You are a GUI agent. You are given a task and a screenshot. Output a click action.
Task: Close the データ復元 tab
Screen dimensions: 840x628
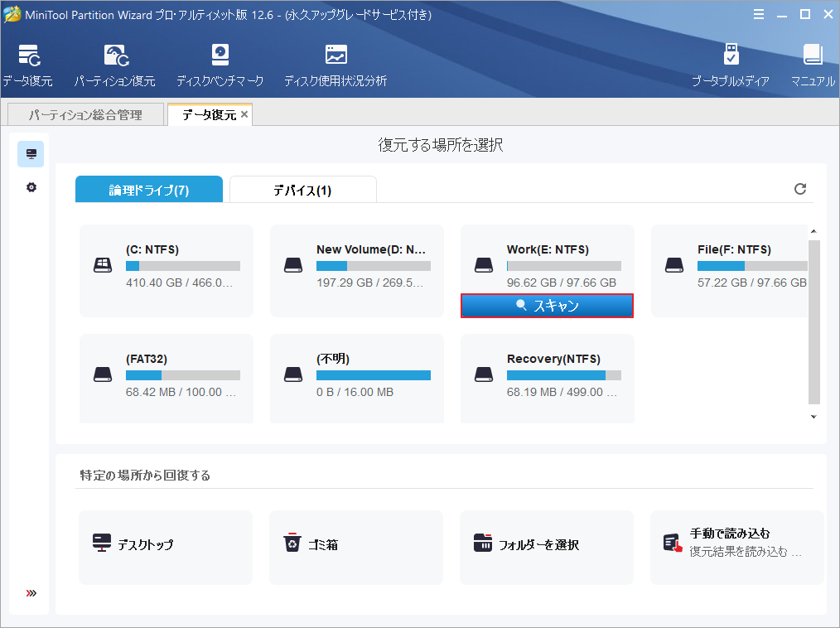coord(244,114)
